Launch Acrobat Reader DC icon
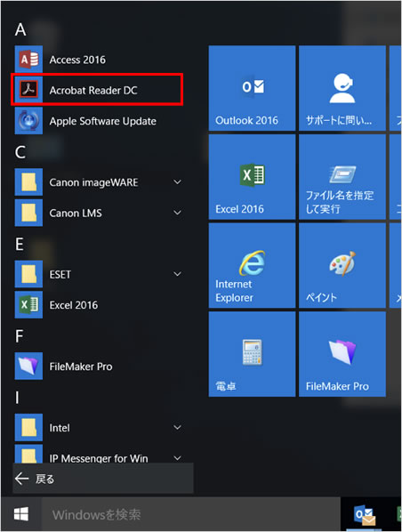This screenshot has width=402, height=532. click(x=28, y=90)
